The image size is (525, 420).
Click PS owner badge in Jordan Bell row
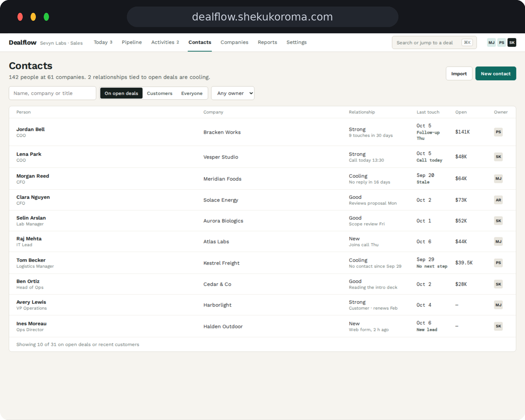[498, 132]
